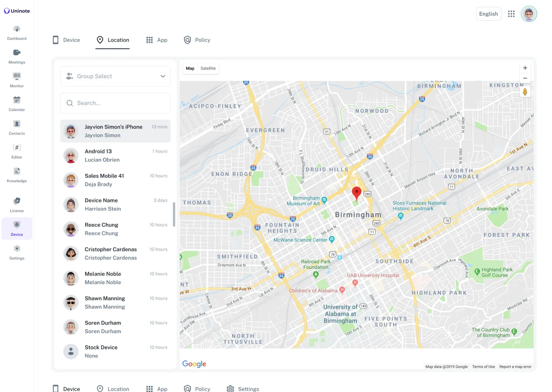Open the Knowledge sidebar item
Image resolution: width=552 pixels, height=392 pixels.
pyautogui.click(x=17, y=176)
